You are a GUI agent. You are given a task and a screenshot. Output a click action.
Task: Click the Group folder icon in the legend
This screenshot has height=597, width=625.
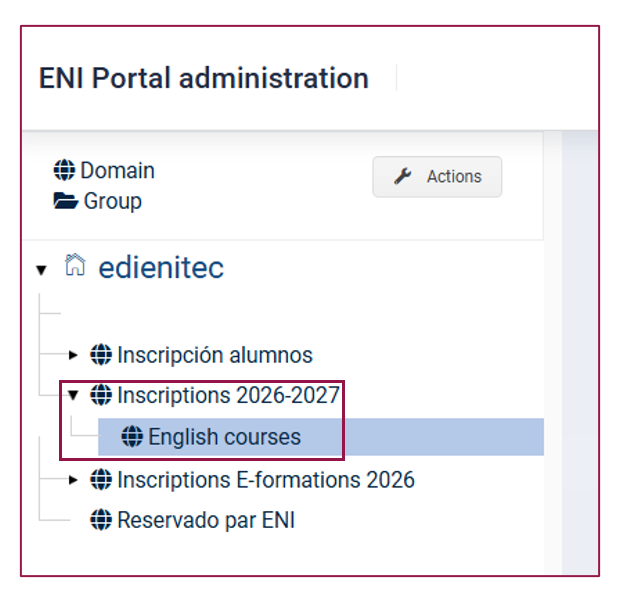pyautogui.click(x=66, y=201)
